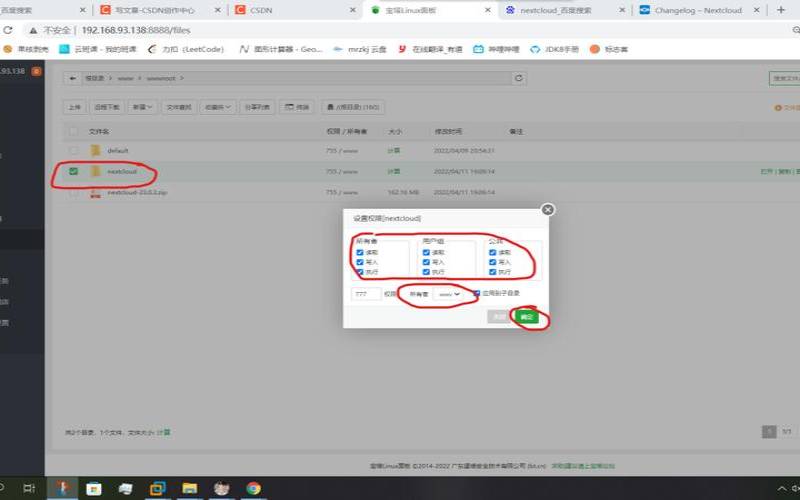Toggle public read permission checkbox
This screenshot has width=800, height=500.
click(x=492, y=253)
